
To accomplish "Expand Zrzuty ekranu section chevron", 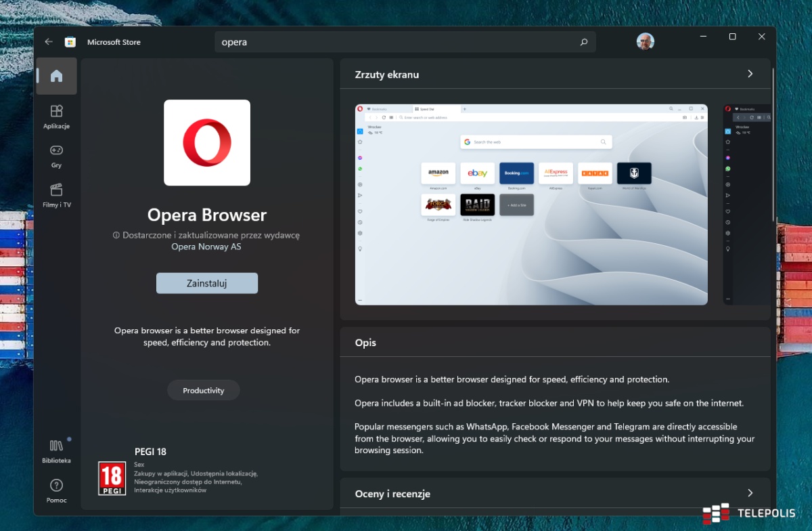I will pos(750,74).
